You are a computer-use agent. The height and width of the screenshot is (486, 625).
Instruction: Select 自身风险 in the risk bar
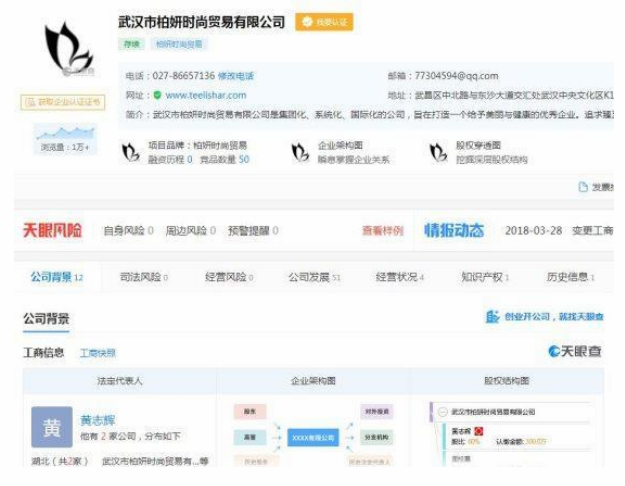point(125,231)
